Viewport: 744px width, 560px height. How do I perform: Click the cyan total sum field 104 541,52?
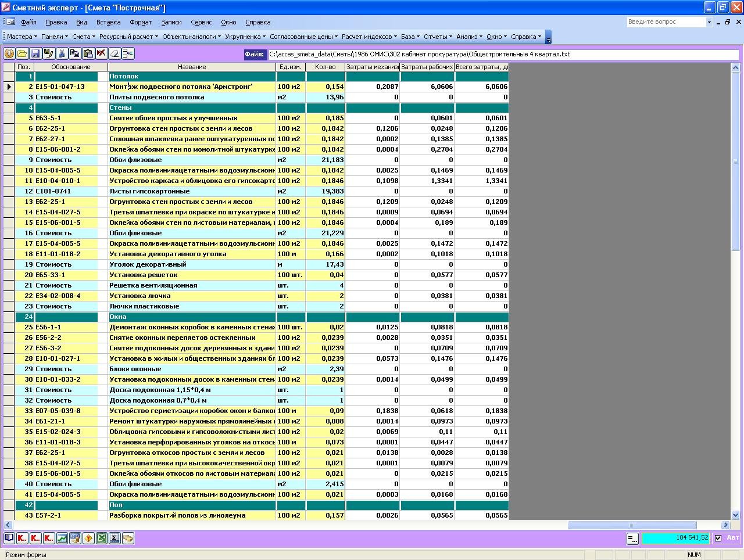pyautogui.click(x=675, y=539)
